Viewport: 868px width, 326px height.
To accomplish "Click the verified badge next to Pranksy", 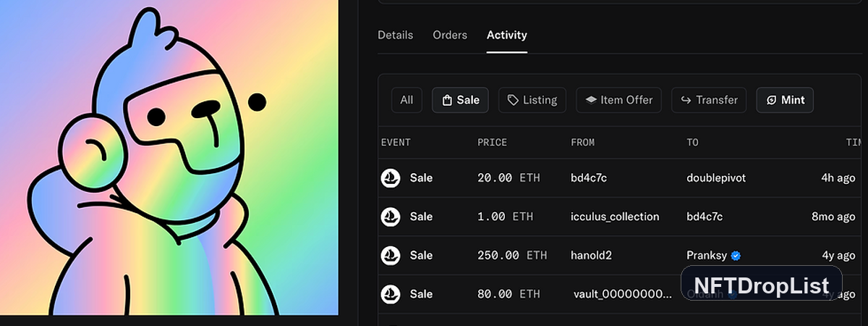I will 736,256.
